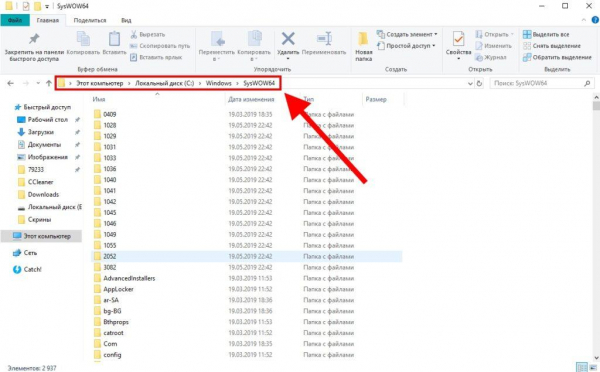The width and height of the screenshot is (600, 372).
Task: Select the catroot folder
Action: [x=108, y=333]
